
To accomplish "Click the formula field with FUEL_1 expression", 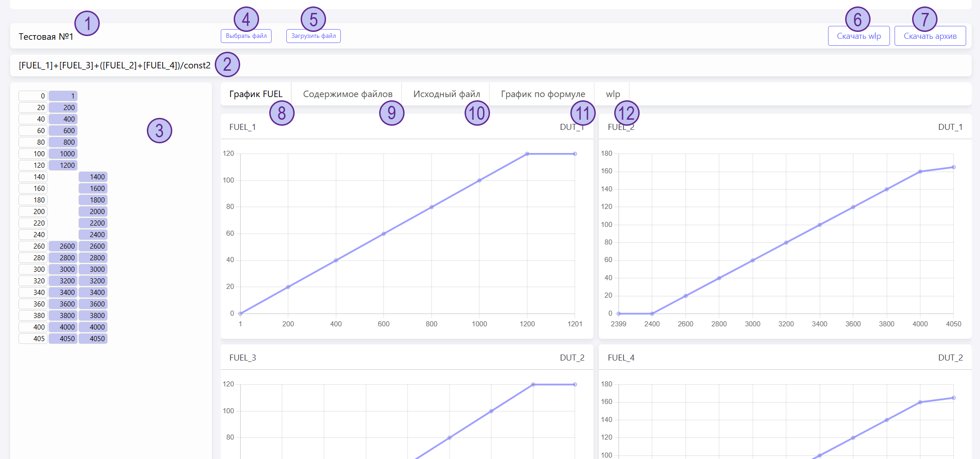I will pos(115,66).
